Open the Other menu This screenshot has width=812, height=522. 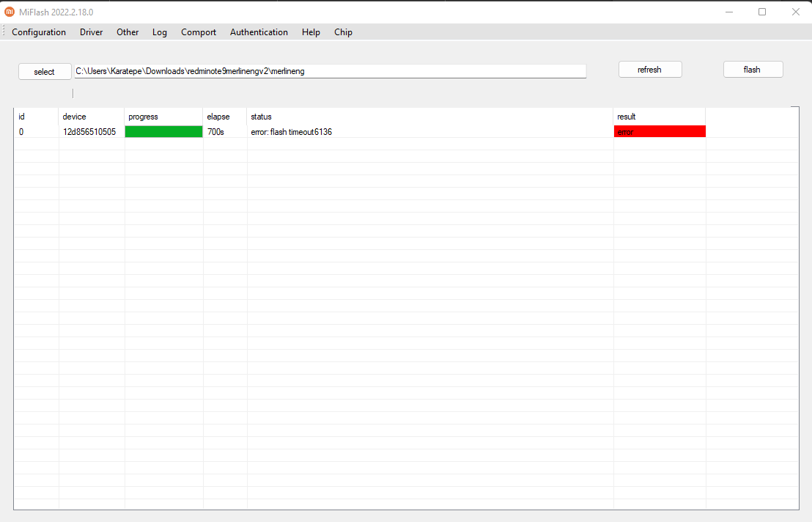point(128,32)
